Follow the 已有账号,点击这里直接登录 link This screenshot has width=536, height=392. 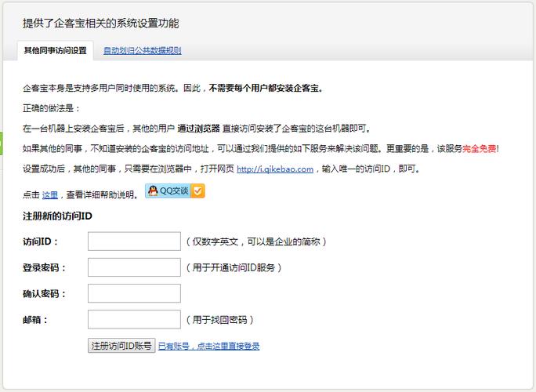[208, 347]
